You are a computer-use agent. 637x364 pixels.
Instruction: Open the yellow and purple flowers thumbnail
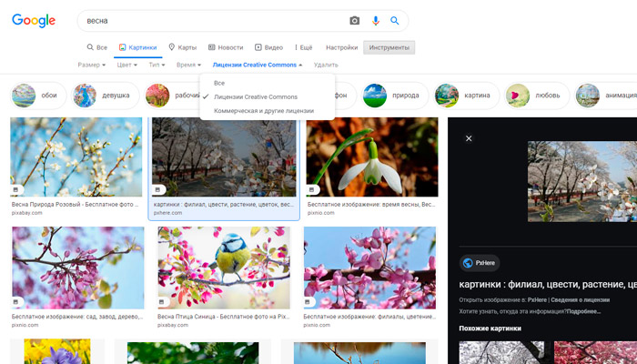click(x=57, y=351)
